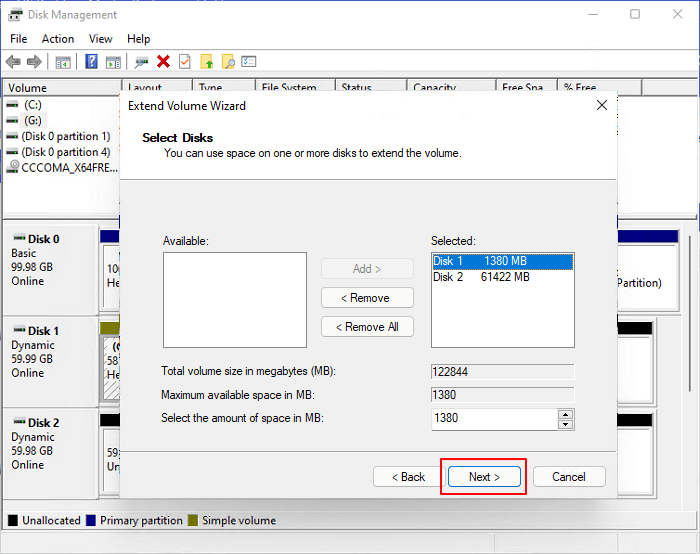This screenshot has width=700, height=554.
Task: Click the Connect drive toolbar icon
Action: click(x=142, y=62)
